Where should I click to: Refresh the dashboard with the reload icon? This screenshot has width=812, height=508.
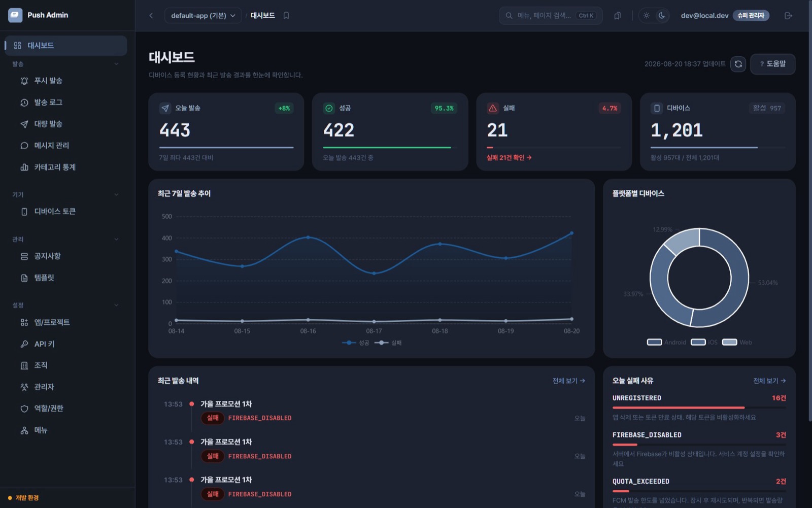738,64
